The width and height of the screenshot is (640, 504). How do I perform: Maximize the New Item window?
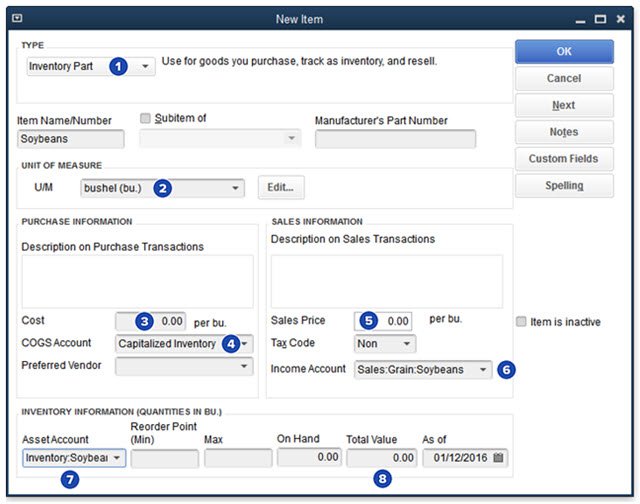(x=600, y=19)
